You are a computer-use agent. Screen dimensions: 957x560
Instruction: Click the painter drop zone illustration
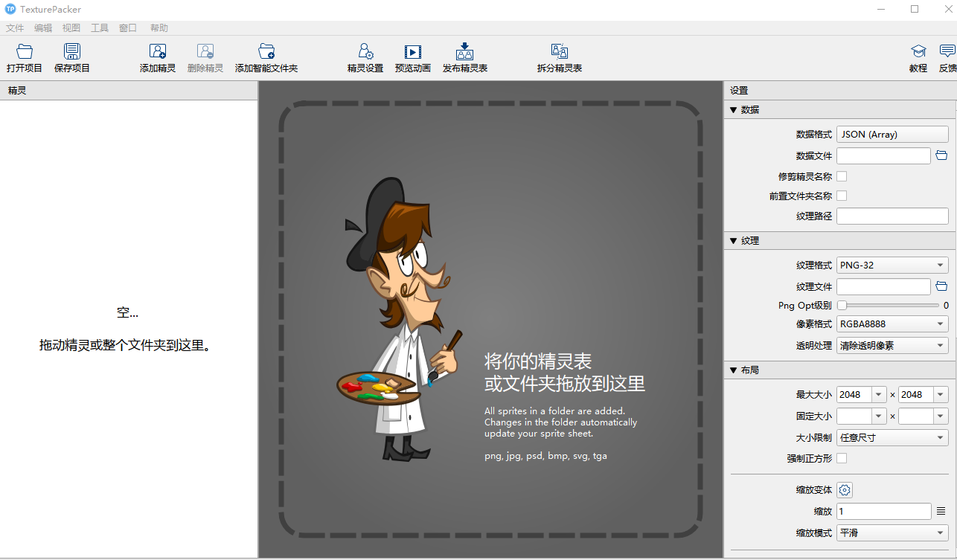[400, 320]
